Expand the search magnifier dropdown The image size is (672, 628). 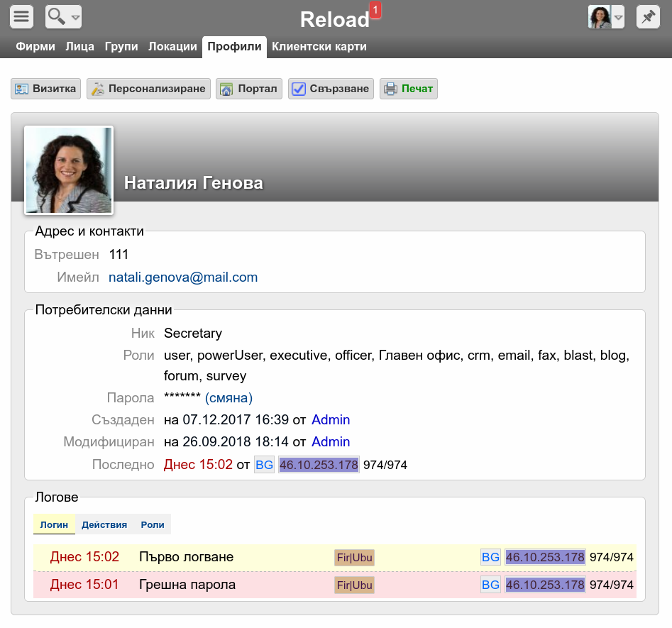point(63,16)
